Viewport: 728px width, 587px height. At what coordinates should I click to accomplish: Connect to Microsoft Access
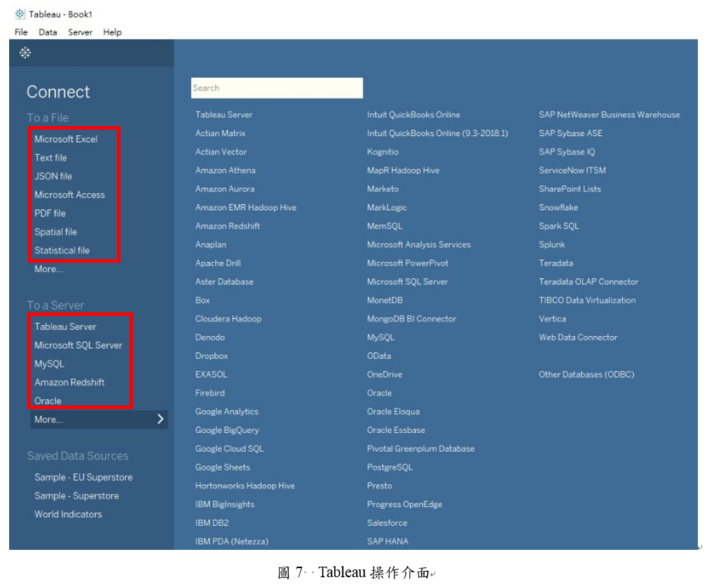coord(69,195)
